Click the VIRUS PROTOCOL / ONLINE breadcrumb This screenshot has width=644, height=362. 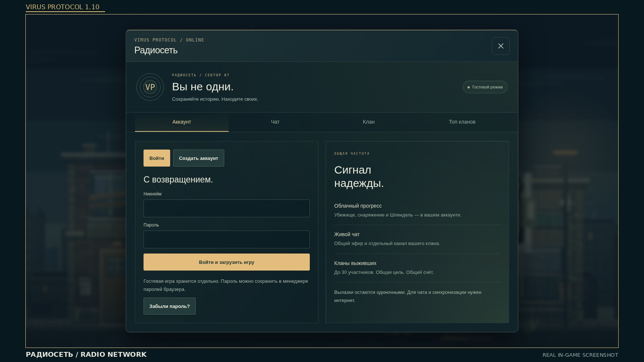169,40
